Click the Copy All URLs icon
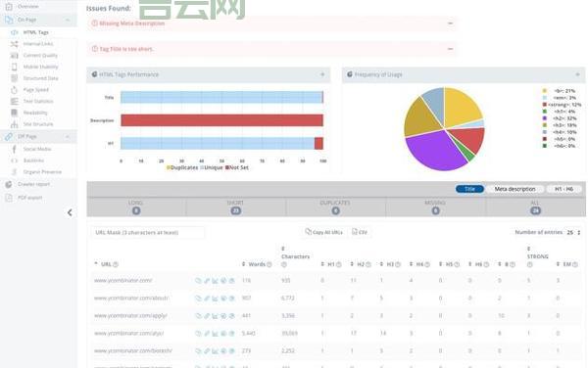588x368 pixels. click(x=308, y=232)
